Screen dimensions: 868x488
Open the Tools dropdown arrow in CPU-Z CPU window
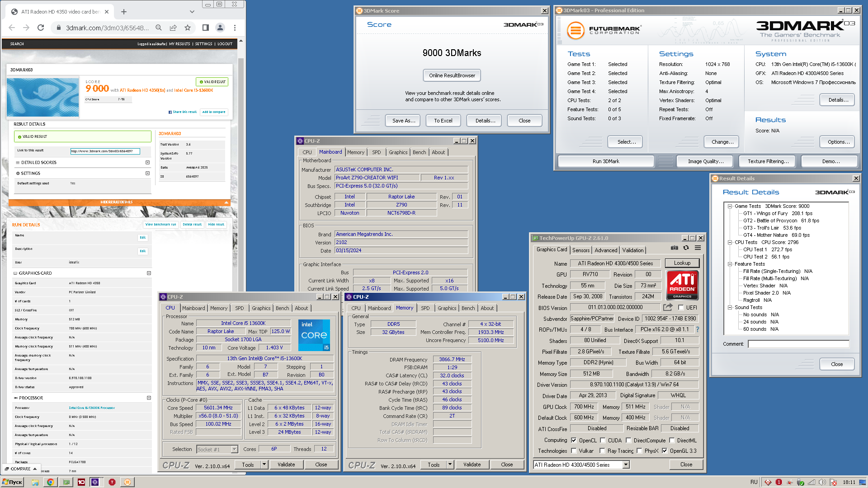264,465
